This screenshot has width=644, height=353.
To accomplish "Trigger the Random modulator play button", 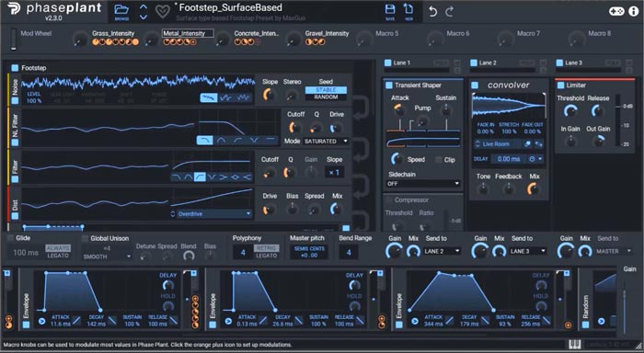I will 602,321.
